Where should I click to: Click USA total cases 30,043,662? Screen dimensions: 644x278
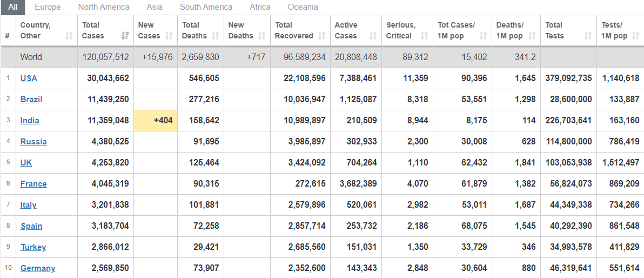(108, 78)
